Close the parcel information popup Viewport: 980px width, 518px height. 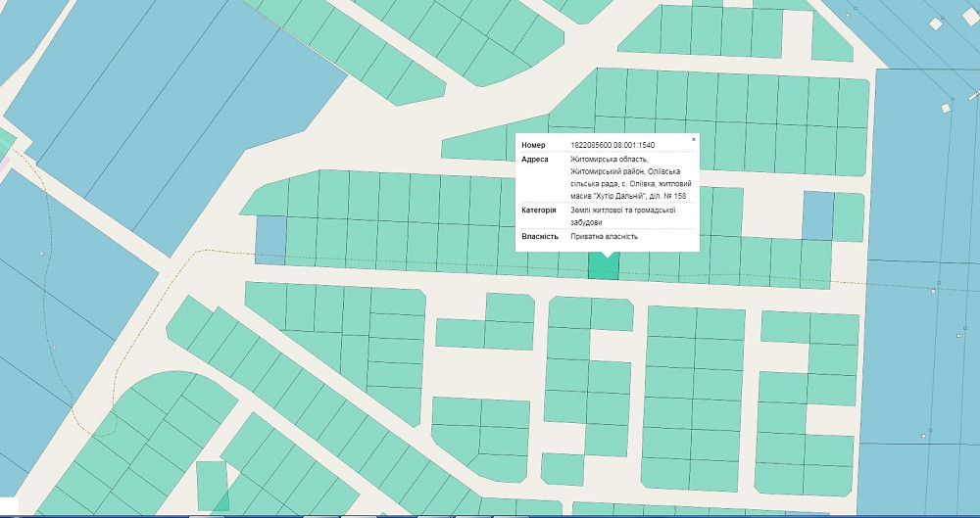(694, 139)
